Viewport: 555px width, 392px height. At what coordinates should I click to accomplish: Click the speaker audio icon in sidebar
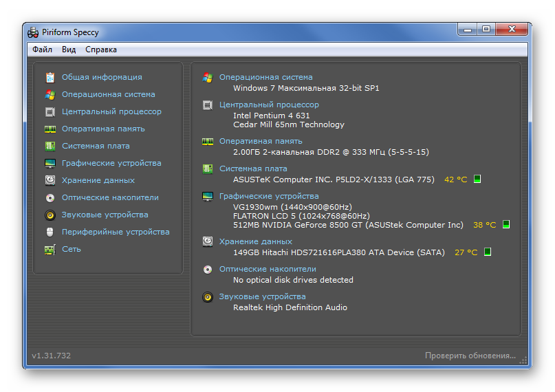tap(50, 215)
